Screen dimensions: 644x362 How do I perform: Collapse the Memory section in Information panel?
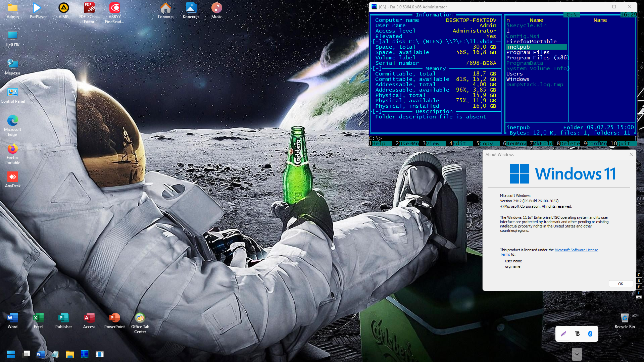pos(377,68)
